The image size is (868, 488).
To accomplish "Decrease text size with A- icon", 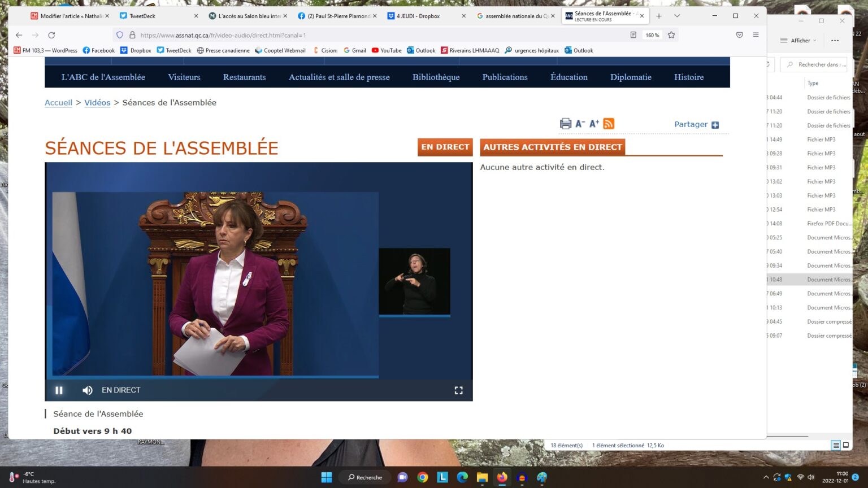I will pyautogui.click(x=580, y=124).
